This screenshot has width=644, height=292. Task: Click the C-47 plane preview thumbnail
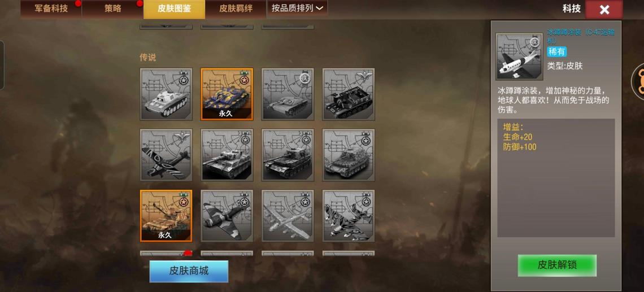coord(519,56)
